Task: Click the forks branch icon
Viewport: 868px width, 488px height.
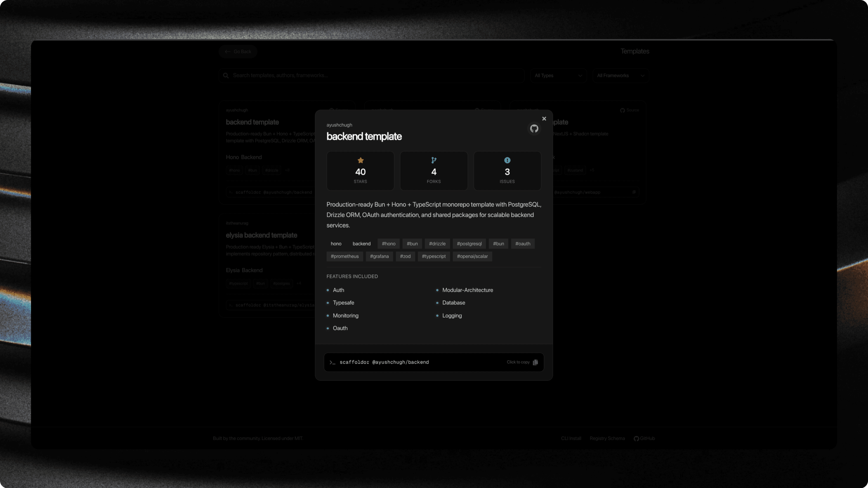Action: [x=434, y=160]
